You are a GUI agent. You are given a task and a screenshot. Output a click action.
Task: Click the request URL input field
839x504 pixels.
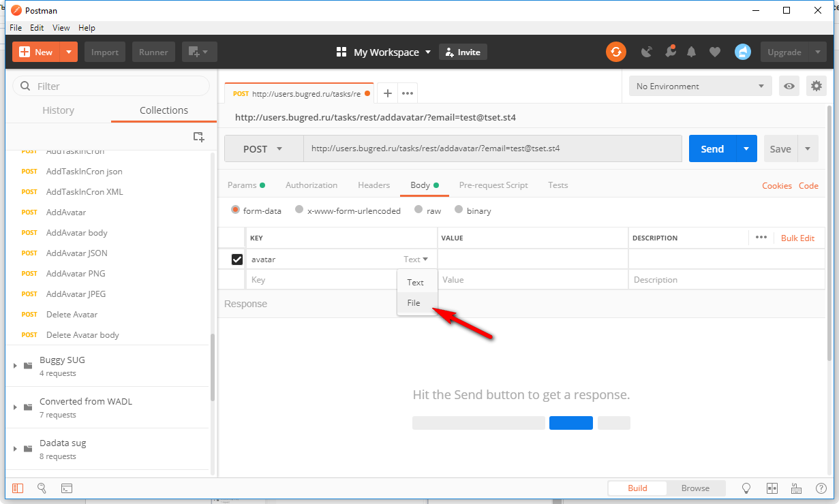click(493, 148)
